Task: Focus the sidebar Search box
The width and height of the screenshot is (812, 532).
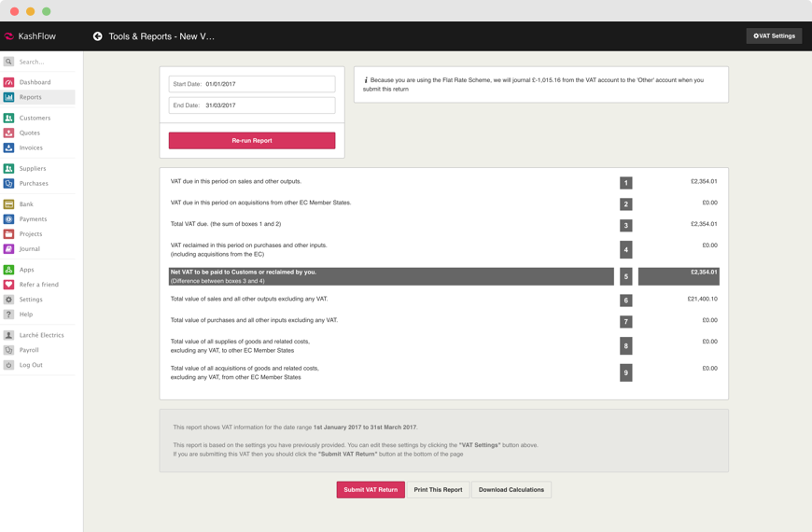Action: click(x=47, y=62)
